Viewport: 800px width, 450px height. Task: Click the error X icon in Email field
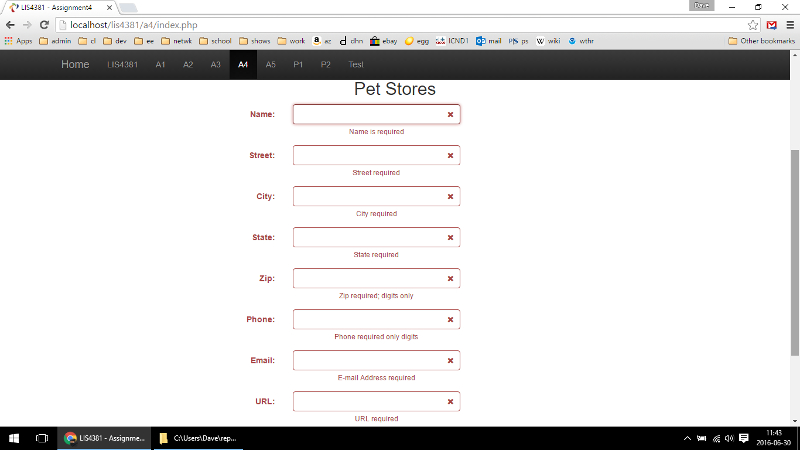coord(450,361)
